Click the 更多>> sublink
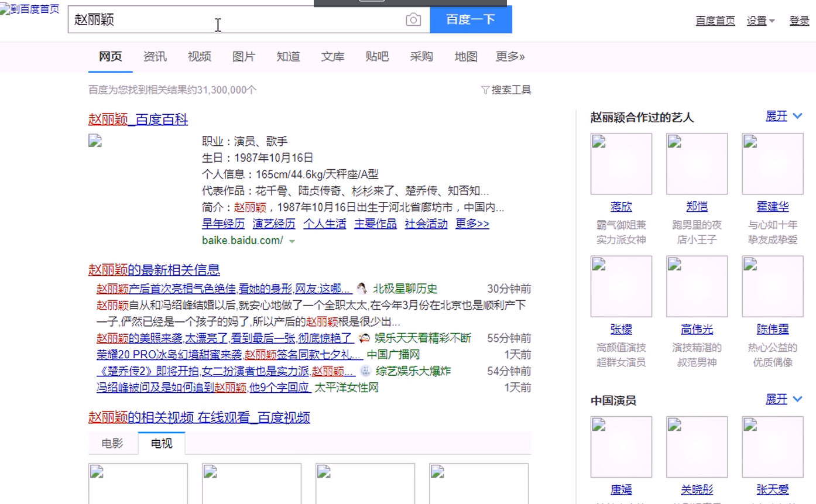 [x=472, y=224]
